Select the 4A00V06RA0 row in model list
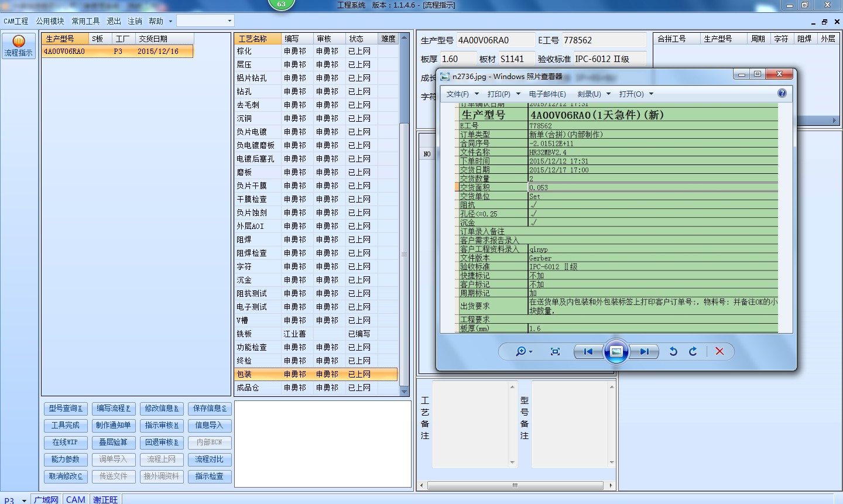843x504 pixels. coord(118,52)
